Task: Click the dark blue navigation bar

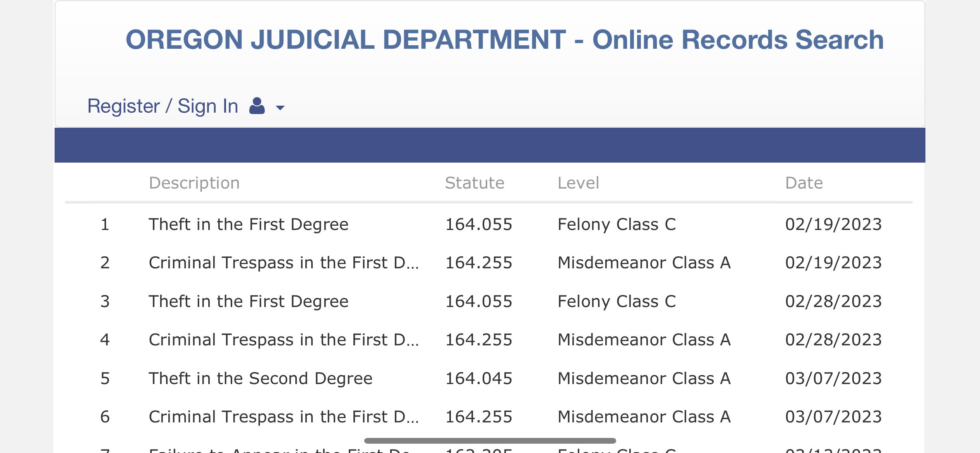Action: (490, 145)
